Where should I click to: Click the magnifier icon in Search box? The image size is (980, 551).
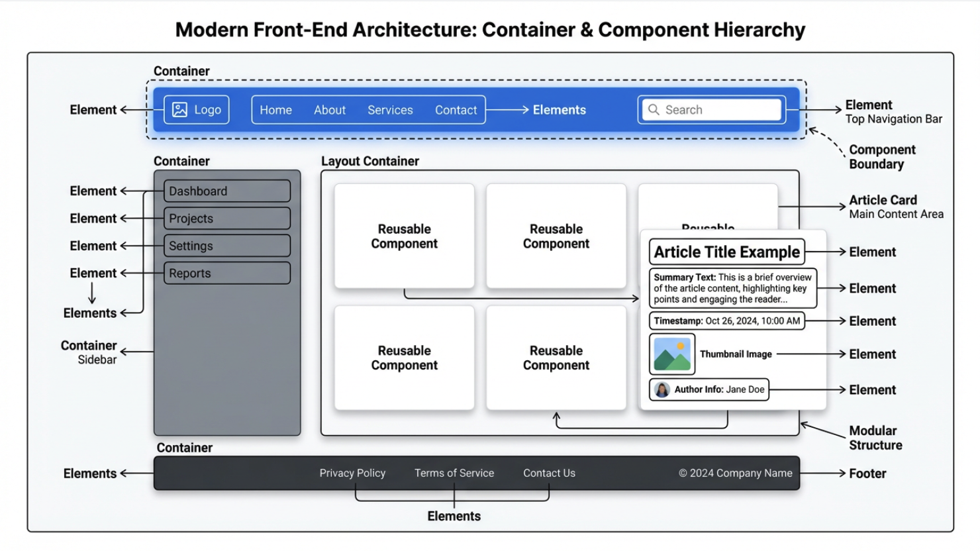point(654,110)
